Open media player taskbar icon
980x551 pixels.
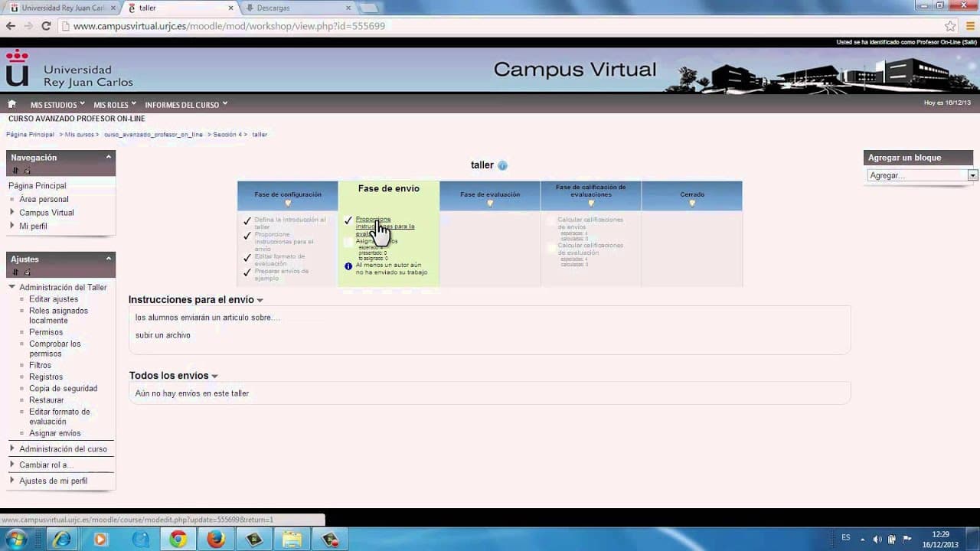point(100,540)
